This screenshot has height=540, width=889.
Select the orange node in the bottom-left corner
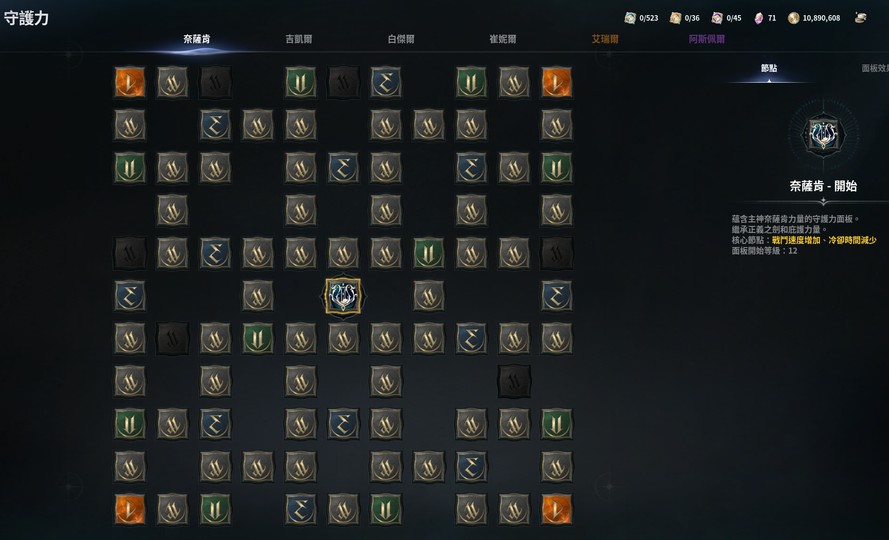point(130,509)
